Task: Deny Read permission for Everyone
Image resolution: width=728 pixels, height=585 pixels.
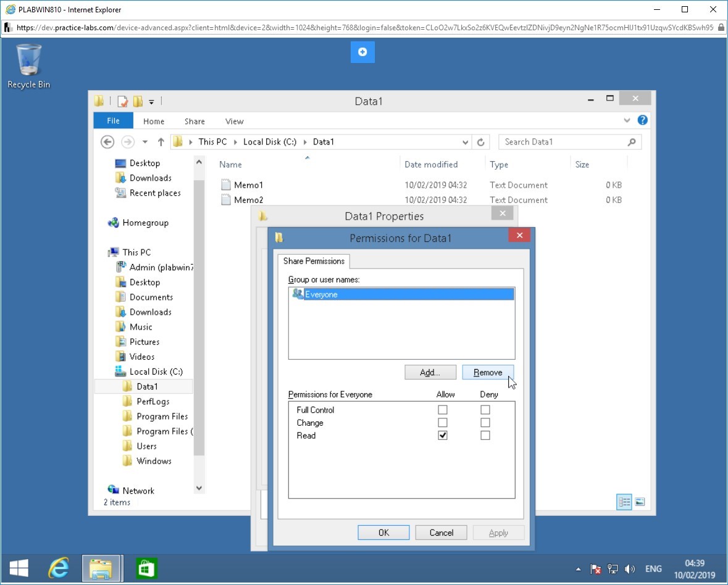Action: [485, 435]
